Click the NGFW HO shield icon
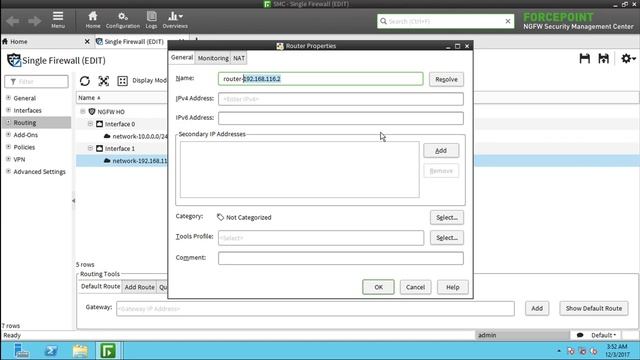The height and width of the screenshot is (360, 640). tap(92, 111)
